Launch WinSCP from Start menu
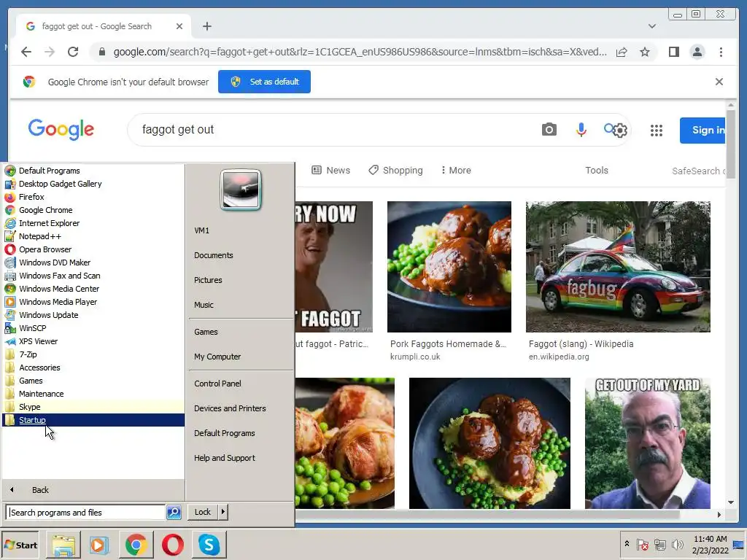747x560 pixels. [x=94, y=328]
